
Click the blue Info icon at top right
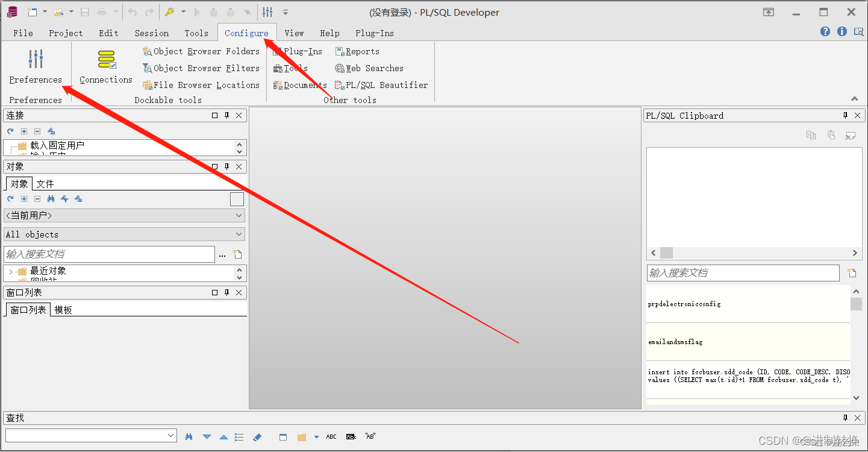coord(842,31)
